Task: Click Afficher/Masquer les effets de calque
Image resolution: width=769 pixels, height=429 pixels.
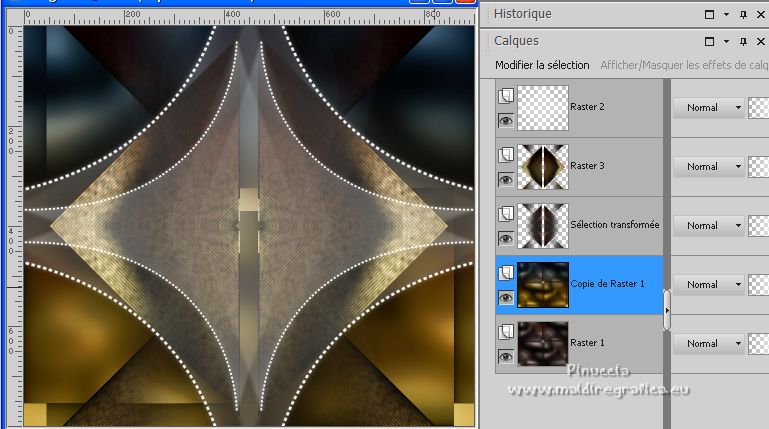Action: tap(683, 65)
